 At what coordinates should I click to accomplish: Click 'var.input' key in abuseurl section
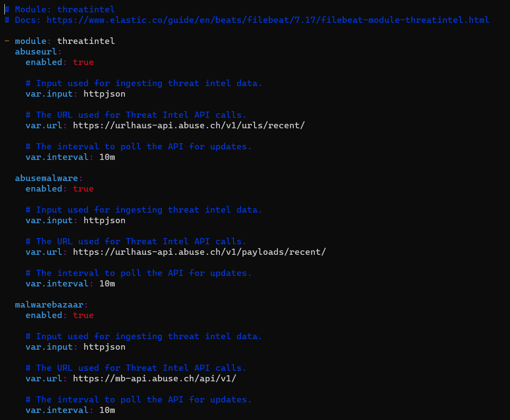[x=49, y=94]
